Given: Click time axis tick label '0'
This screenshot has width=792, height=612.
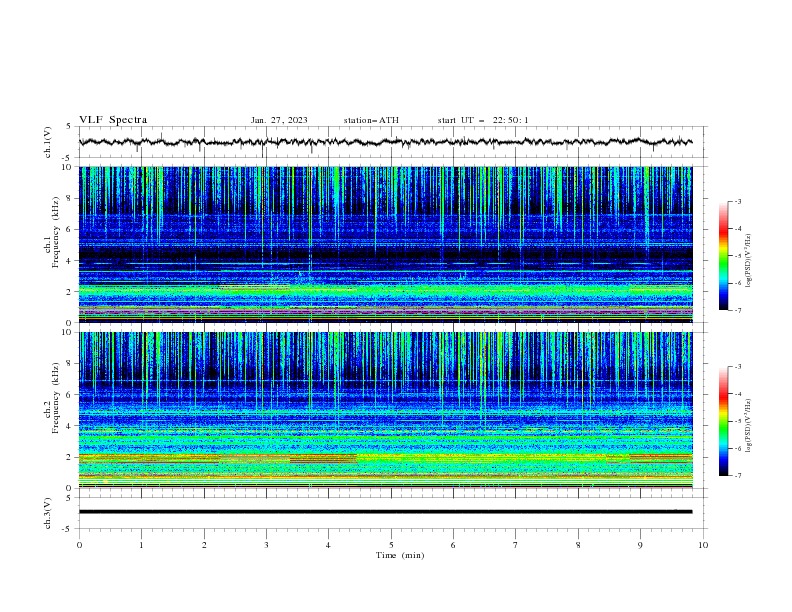Looking at the screenshot, I should pos(79,545).
